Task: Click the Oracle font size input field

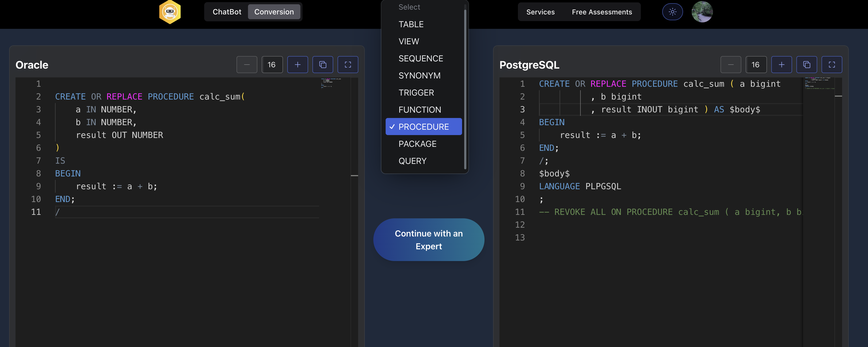Action: pos(272,65)
